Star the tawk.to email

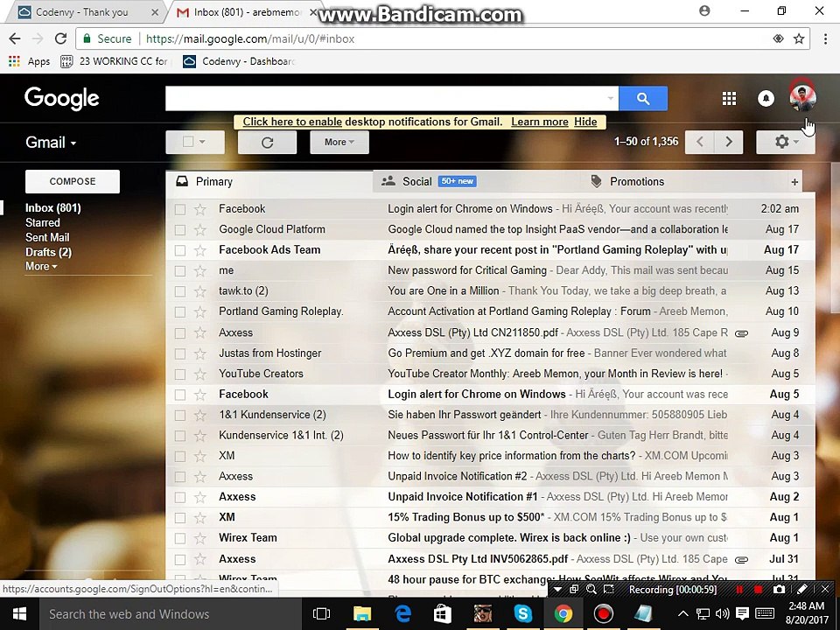tap(199, 291)
